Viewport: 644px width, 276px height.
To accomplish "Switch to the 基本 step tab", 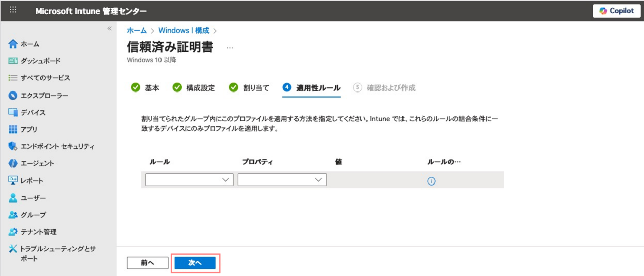I will coord(145,88).
